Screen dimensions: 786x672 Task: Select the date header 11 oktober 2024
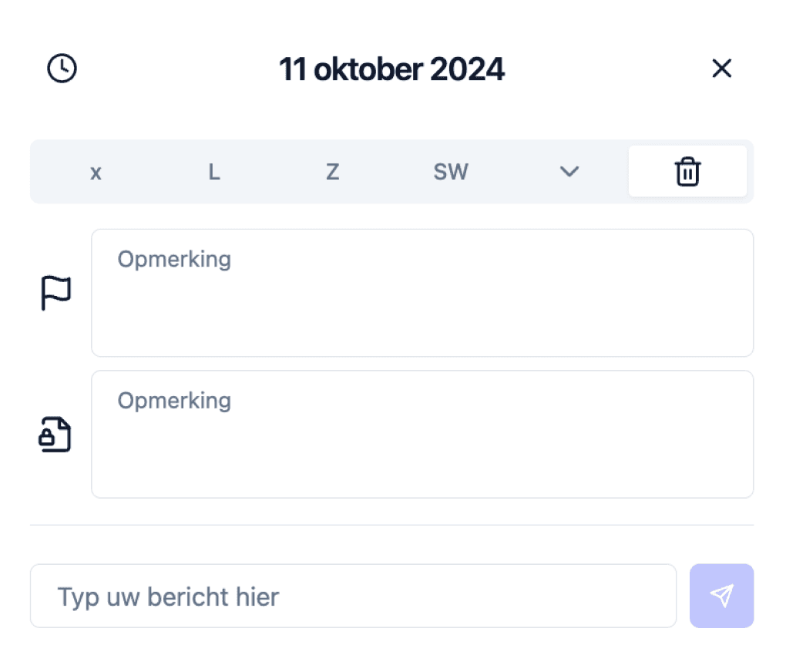tap(392, 69)
